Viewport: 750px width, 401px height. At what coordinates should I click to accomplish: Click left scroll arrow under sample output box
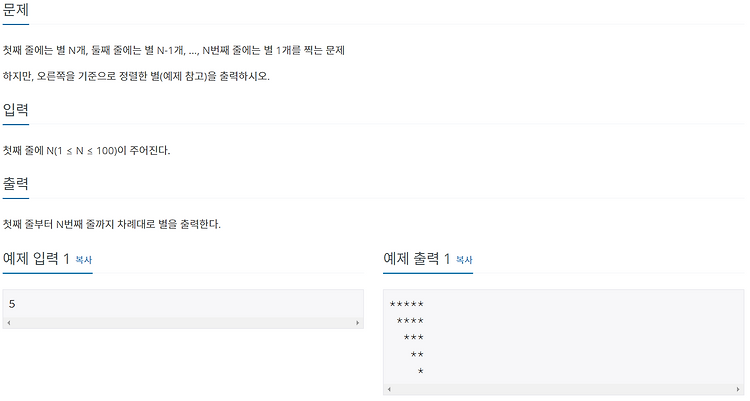[389, 390]
